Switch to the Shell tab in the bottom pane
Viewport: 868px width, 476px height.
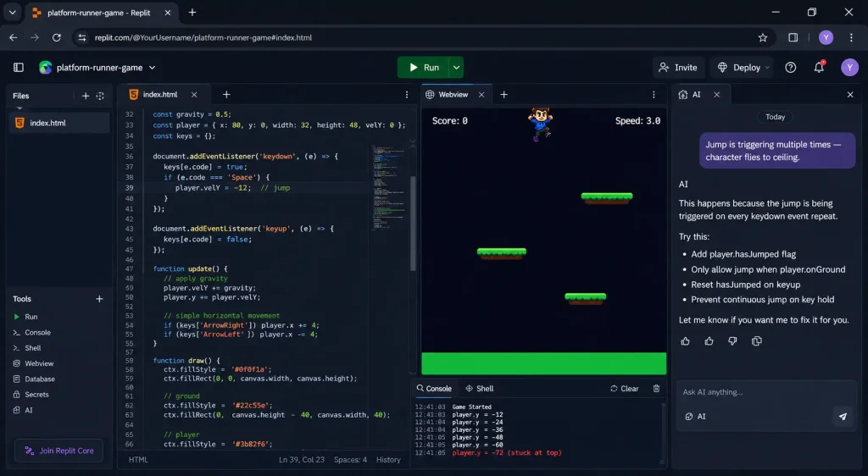tap(480, 389)
